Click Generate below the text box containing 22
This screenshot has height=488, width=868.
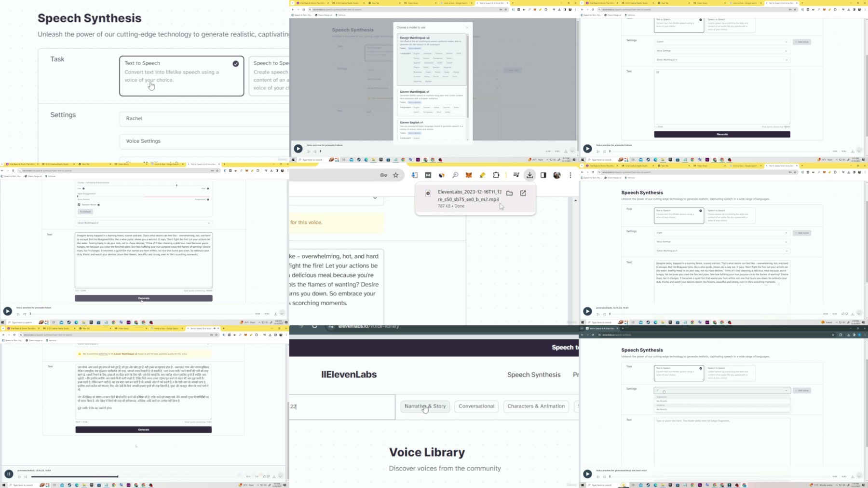(722, 134)
